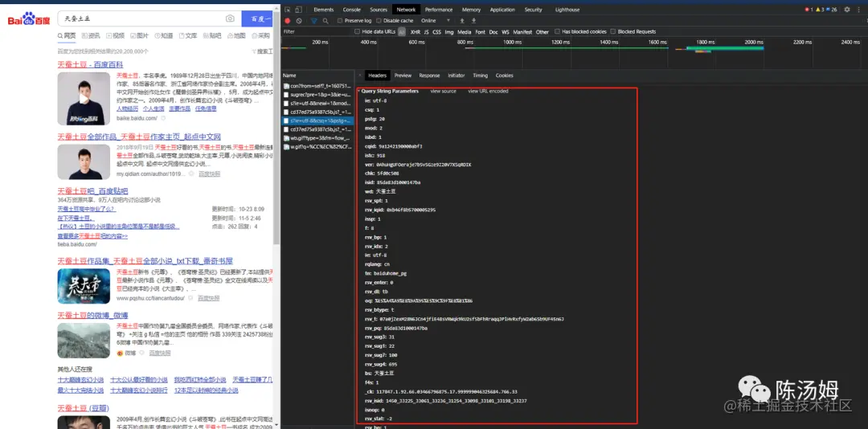The height and width of the screenshot is (429, 868).
Task: Click the red record network log button
Action: pyautogui.click(x=287, y=20)
